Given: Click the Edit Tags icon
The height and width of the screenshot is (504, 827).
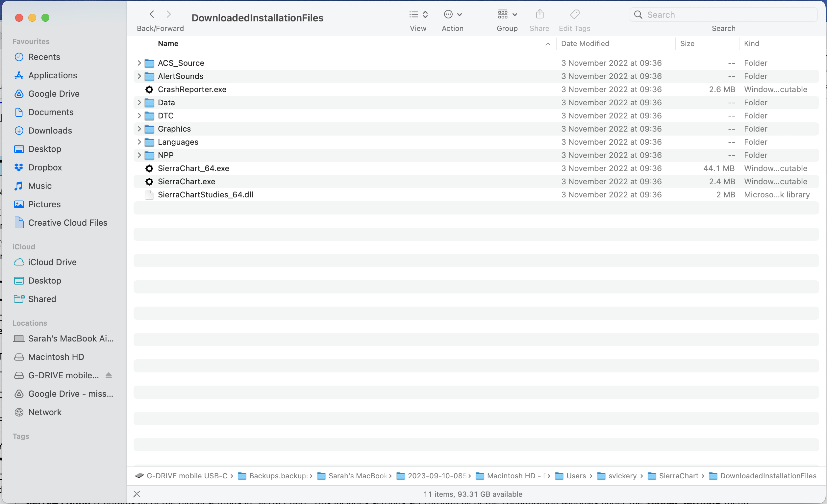Looking at the screenshot, I should point(575,14).
